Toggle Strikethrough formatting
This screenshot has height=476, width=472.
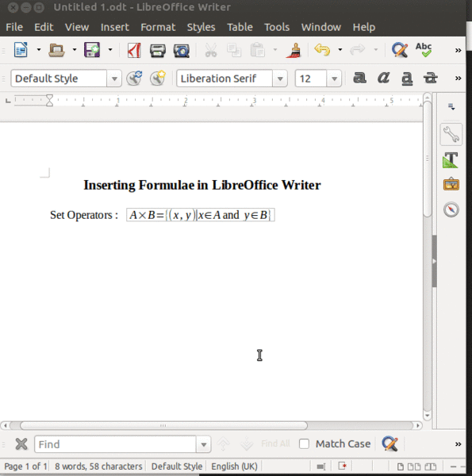pyautogui.click(x=431, y=78)
